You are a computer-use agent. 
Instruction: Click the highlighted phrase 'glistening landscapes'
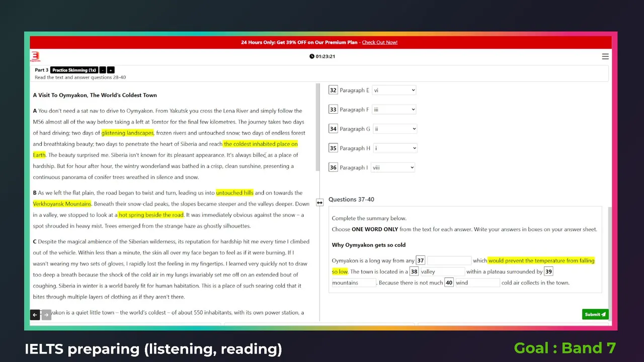[x=127, y=133]
